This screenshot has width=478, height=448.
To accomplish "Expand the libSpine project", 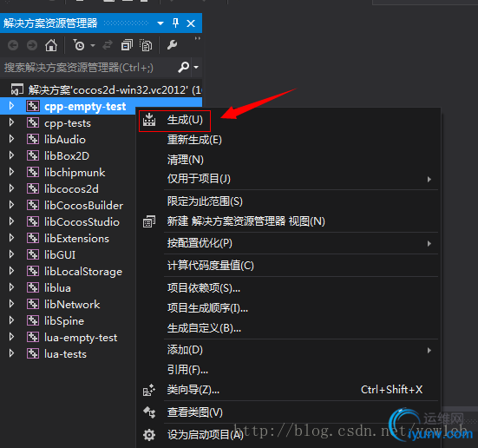I will click(x=11, y=320).
